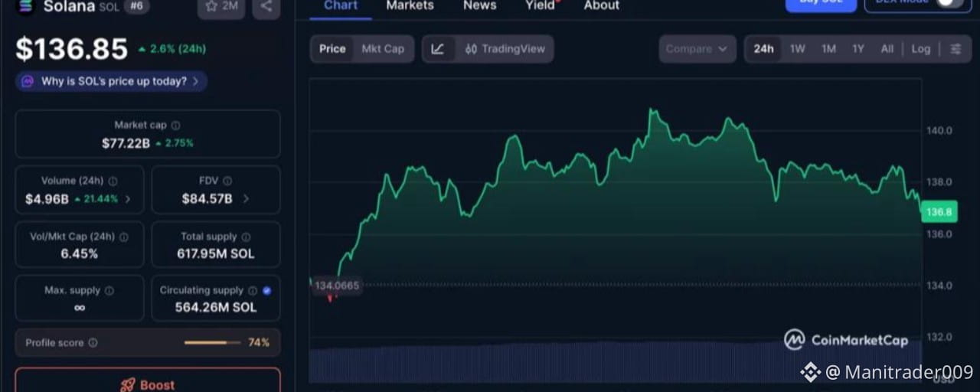Viewport: 980px width, 392px height.
Task: Show Vol/Mkt Cap info icon
Action: tap(123, 237)
